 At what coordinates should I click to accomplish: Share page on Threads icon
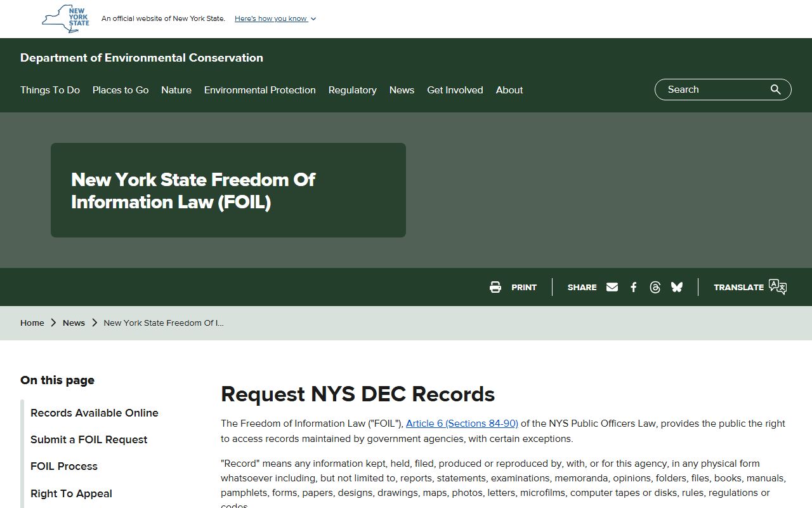coord(655,287)
